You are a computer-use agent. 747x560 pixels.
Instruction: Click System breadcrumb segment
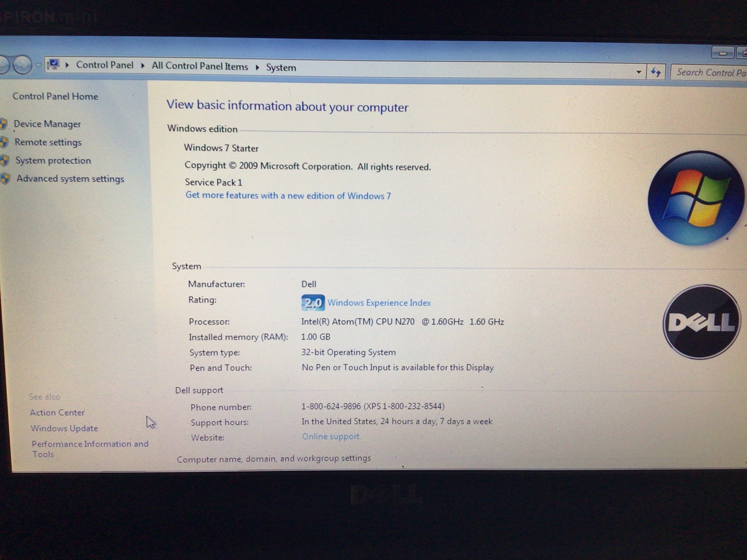pos(281,67)
